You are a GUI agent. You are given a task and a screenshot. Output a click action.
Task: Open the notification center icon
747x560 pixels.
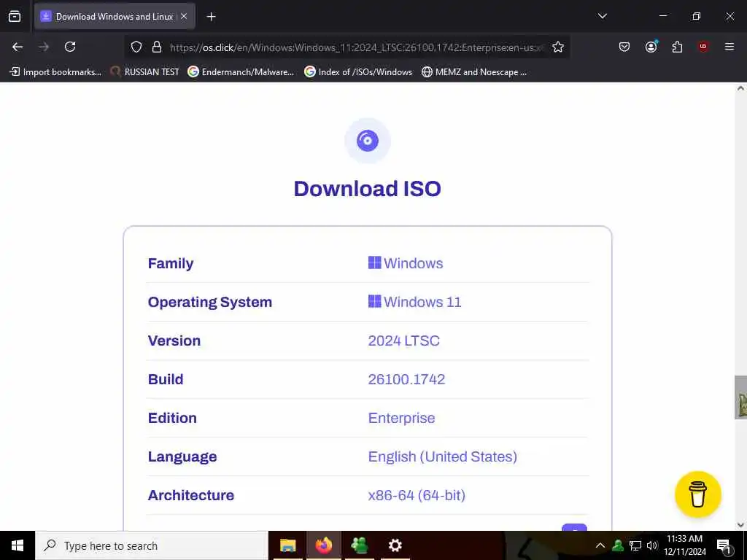pos(724,545)
